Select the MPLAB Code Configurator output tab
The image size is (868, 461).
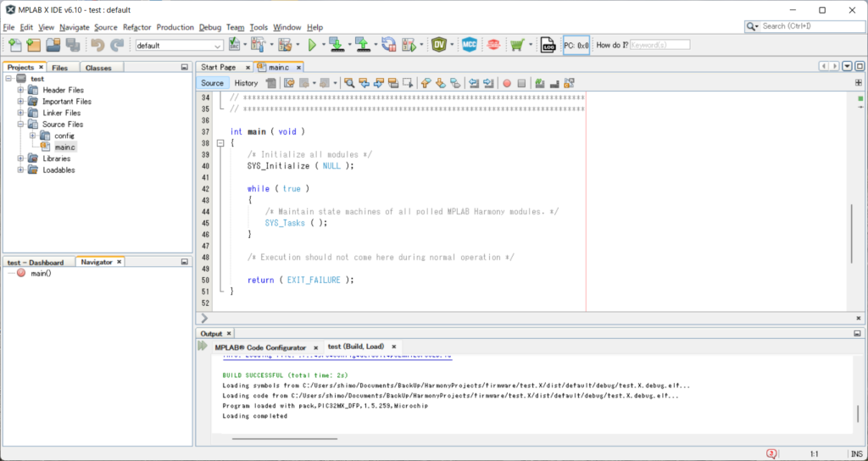point(260,347)
